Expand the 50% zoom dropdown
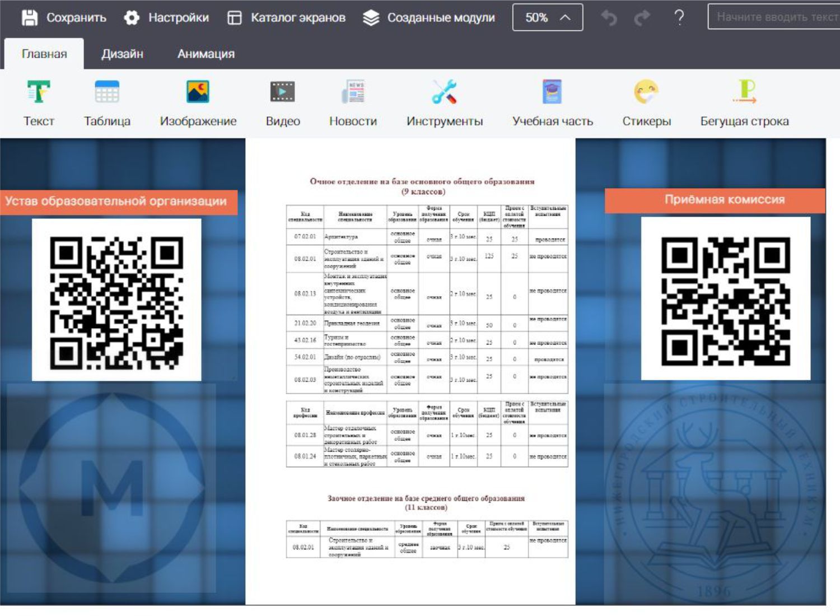840x616 pixels. [x=548, y=17]
